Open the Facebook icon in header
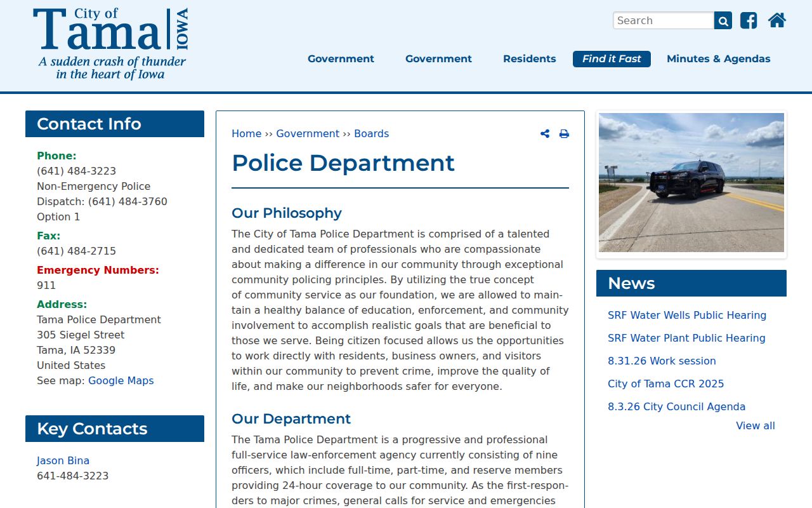The image size is (812, 508). click(749, 20)
